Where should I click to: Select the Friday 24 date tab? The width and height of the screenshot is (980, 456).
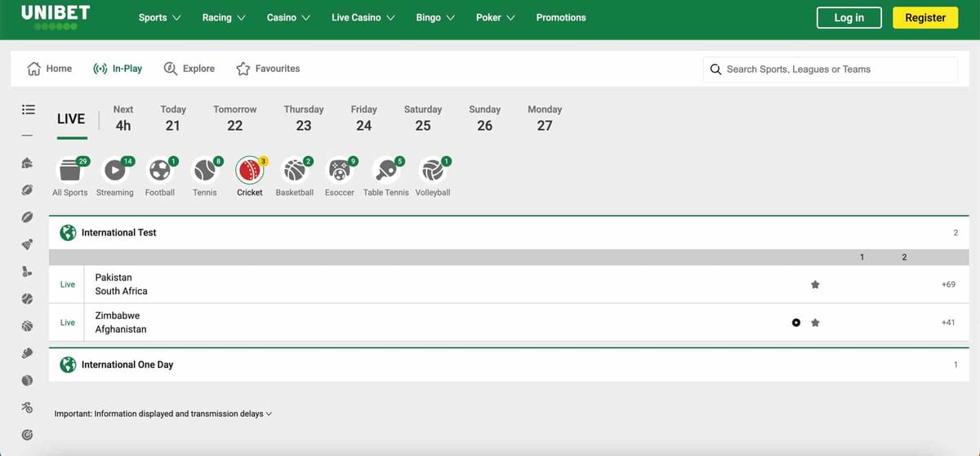(x=364, y=118)
